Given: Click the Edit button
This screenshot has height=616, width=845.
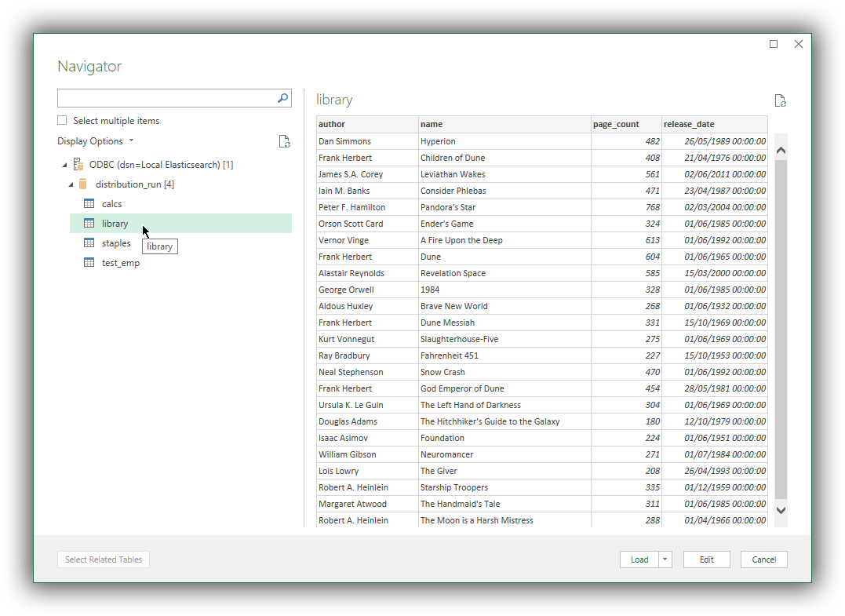Looking at the screenshot, I should point(706,559).
